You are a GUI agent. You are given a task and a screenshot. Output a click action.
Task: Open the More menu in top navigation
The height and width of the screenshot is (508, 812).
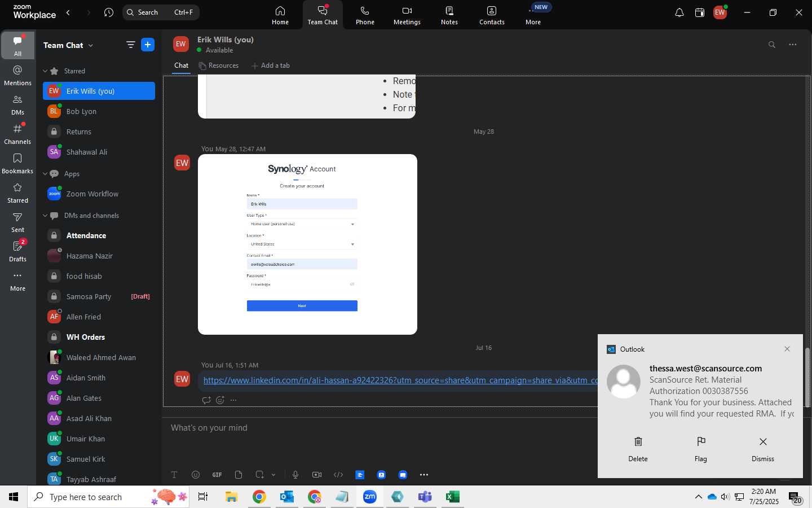pos(533,15)
